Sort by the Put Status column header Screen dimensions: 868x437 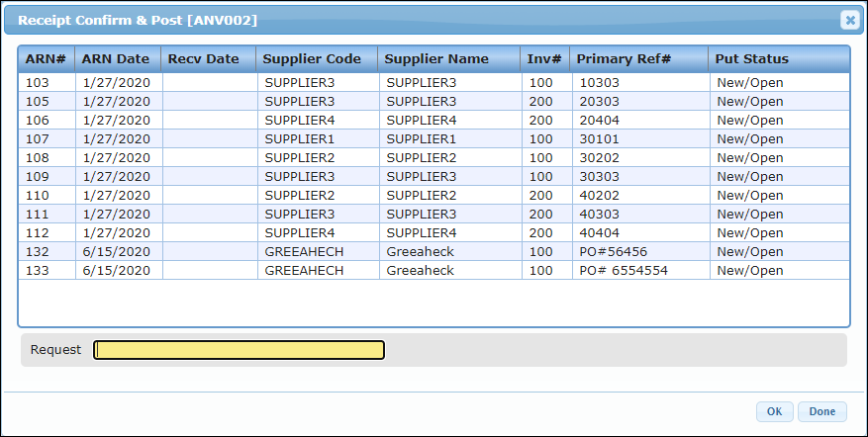coord(752,59)
